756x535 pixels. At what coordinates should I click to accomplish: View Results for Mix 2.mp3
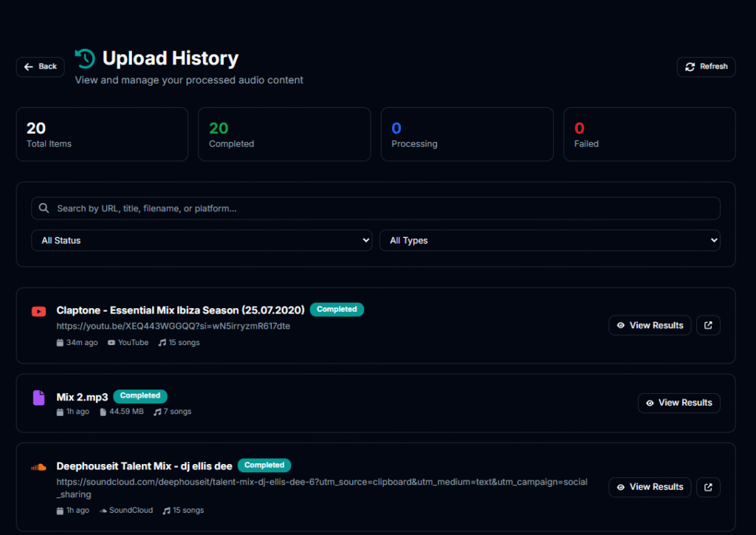[x=678, y=403]
